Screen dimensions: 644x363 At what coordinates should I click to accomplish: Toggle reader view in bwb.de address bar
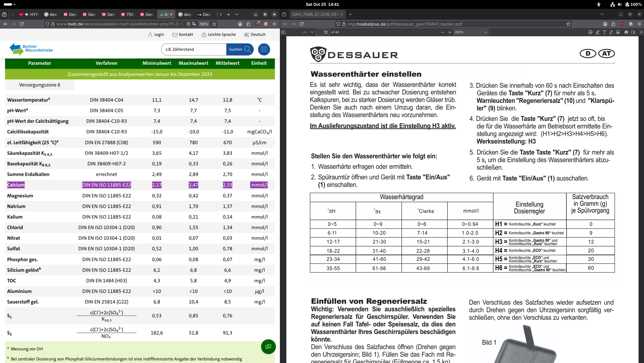click(x=188, y=24)
